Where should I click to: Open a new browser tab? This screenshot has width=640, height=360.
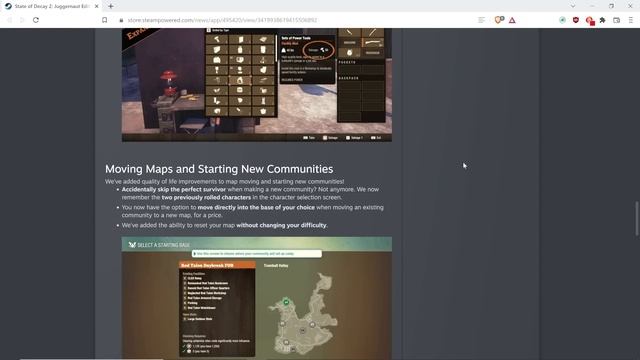[111, 6]
